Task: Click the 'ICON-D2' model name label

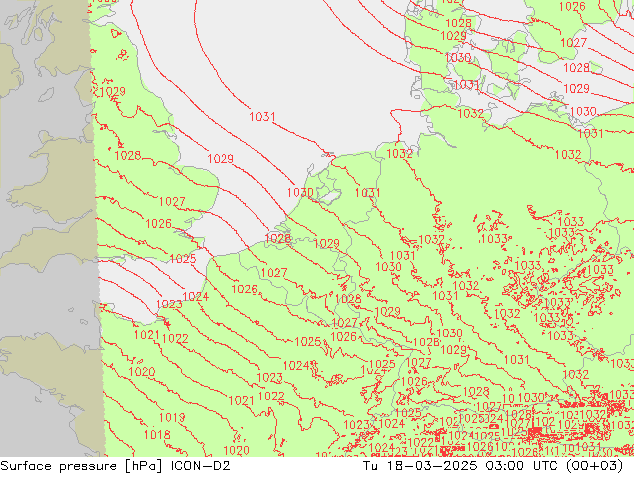Action: pos(201,466)
